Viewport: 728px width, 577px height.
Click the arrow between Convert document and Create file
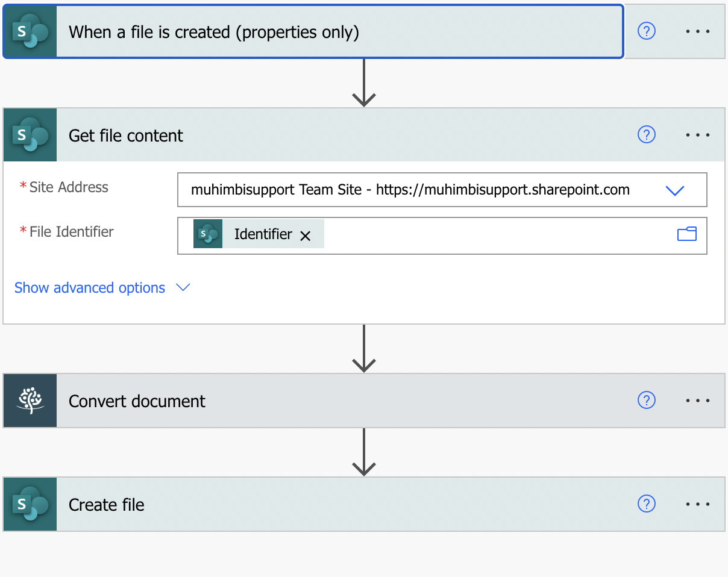pos(364,452)
